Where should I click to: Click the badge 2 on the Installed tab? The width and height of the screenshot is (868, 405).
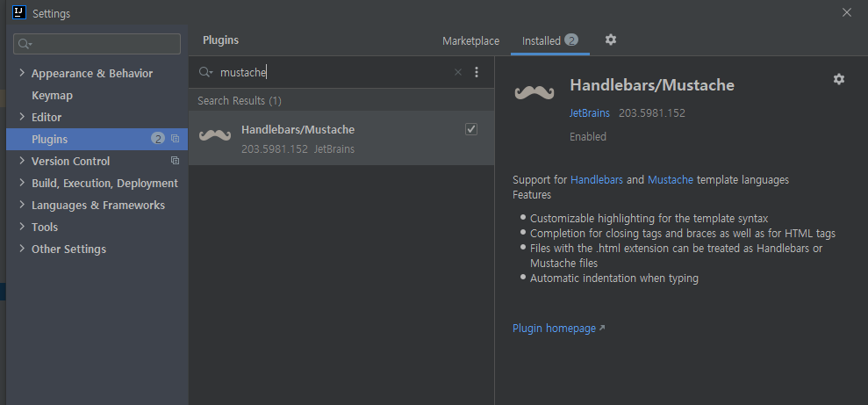click(x=571, y=40)
